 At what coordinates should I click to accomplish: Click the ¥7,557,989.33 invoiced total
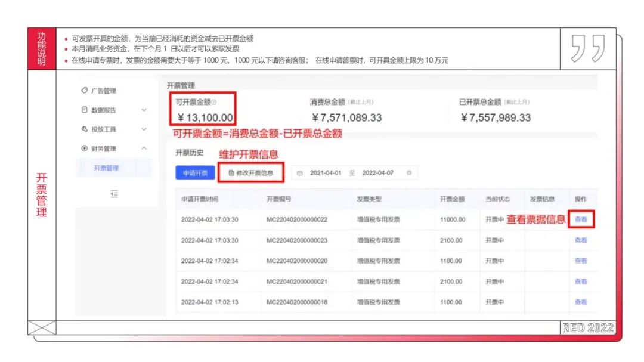[x=496, y=118]
